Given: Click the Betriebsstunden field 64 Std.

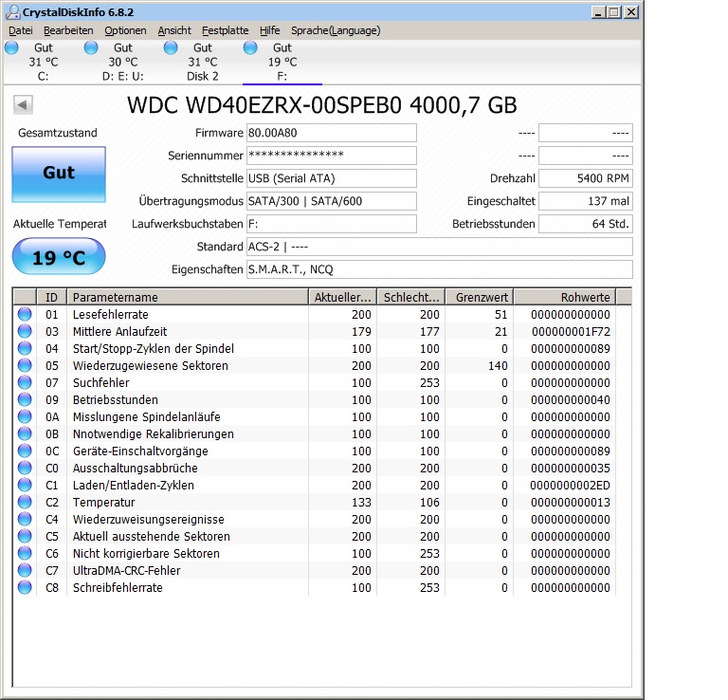Looking at the screenshot, I should point(586,224).
